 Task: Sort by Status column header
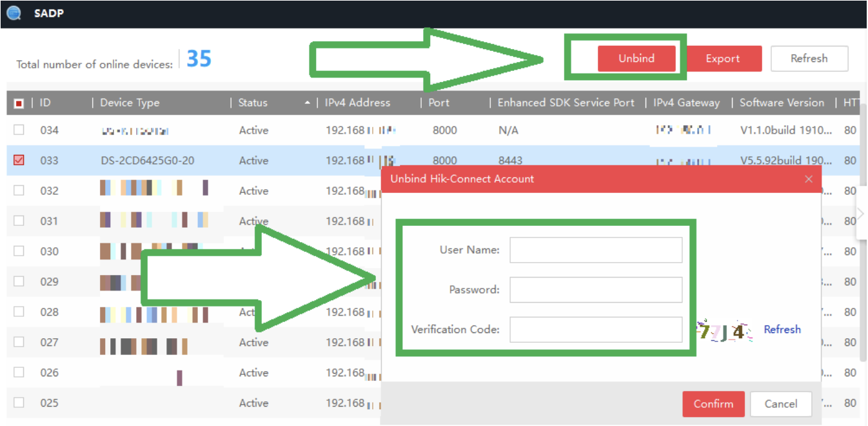253,103
